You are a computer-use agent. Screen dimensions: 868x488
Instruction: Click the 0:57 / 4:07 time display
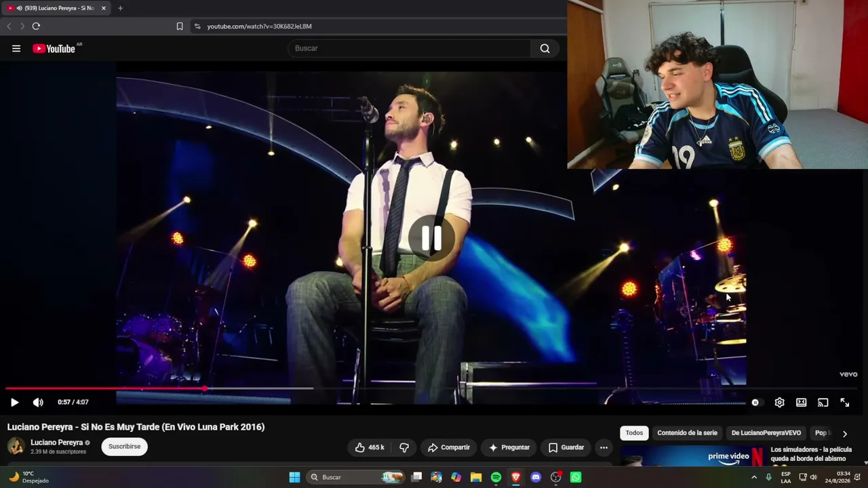(x=73, y=403)
